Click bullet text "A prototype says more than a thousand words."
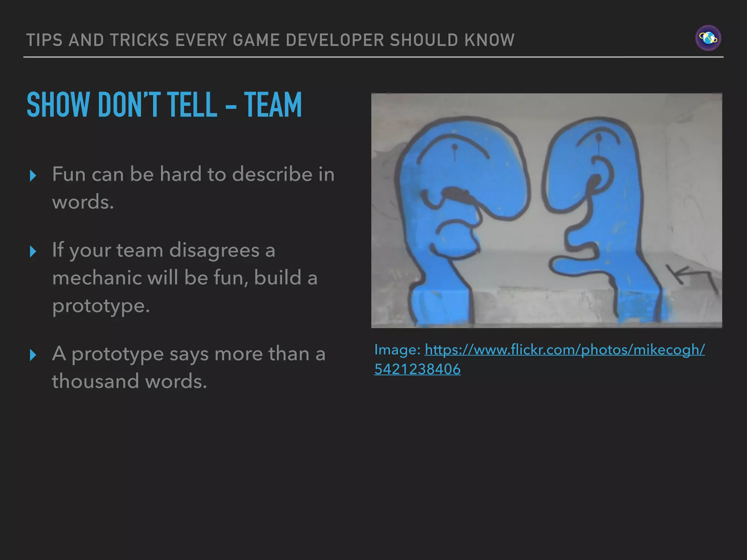The image size is (747, 560). (189, 367)
